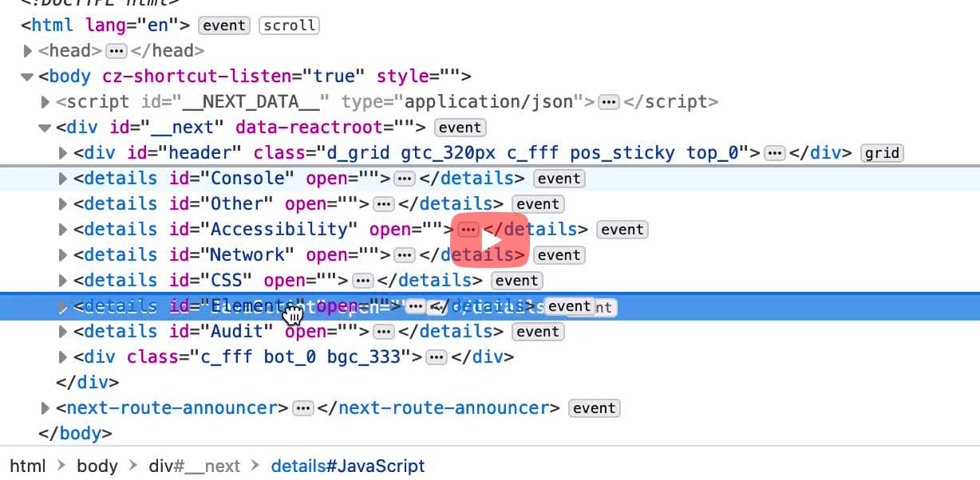This screenshot has height=480, width=980.
Task: Click the scroll badge on html
Action: pyautogui.click(x=289, y=26)
